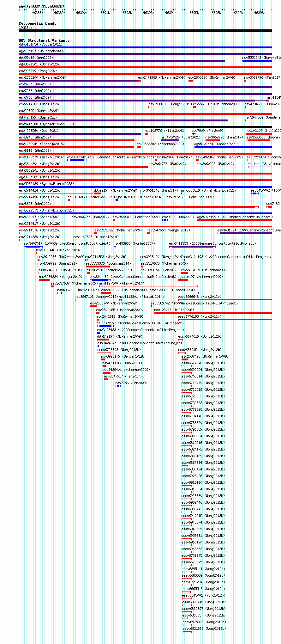
Task: Open dgv494e199 (1000GenomesConsortiumPhase1) label
Action: (235, 217)
